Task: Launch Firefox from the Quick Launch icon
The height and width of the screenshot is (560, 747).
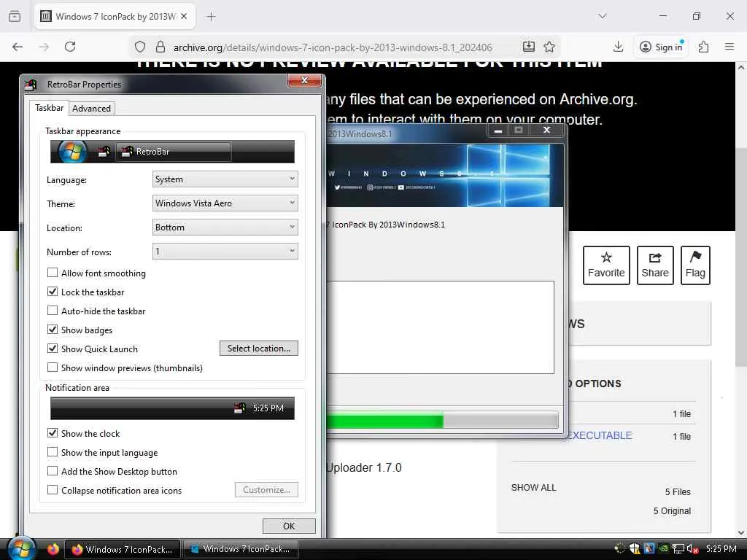Action: (x=53, y=549)
